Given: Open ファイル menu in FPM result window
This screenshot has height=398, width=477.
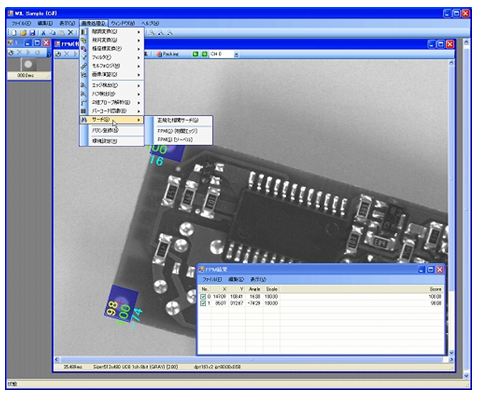Looking at the screenshot, I should coord(212,279).
